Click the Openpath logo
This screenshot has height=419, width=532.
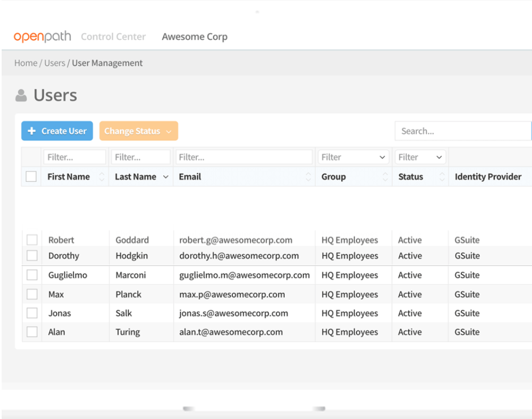(43, 37)
